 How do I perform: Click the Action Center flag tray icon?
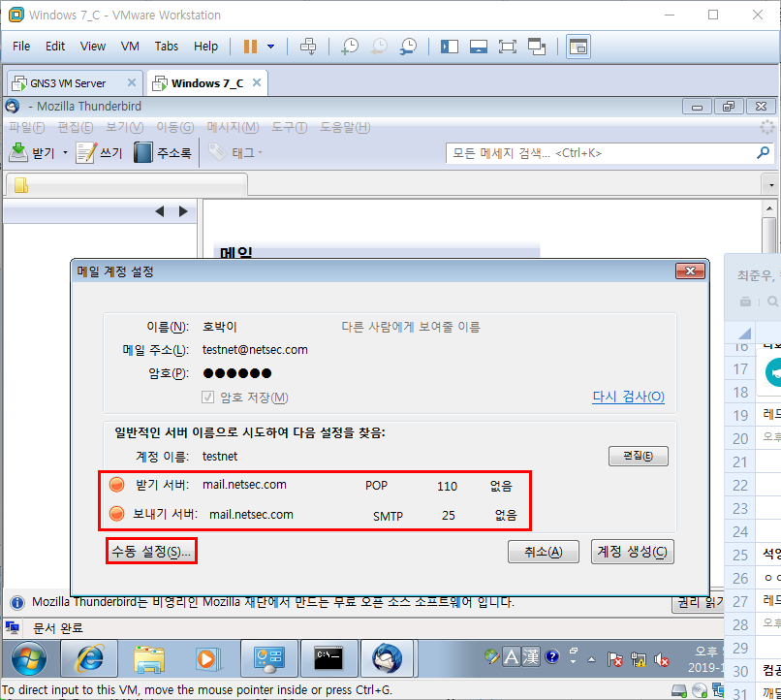[x=615, y=659]
